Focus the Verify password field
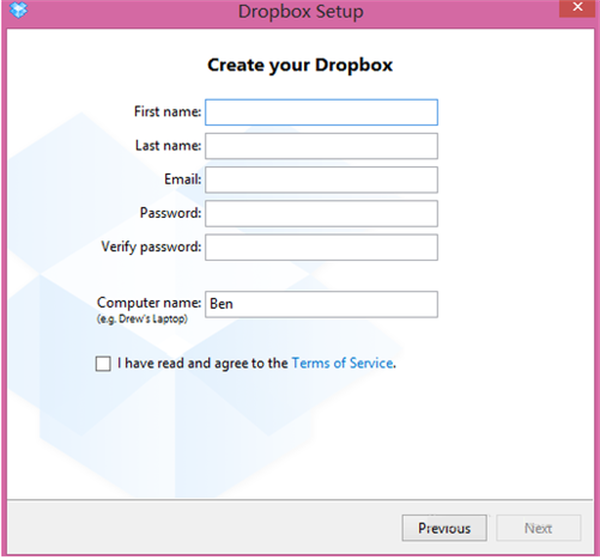 (x=321, y=247)
